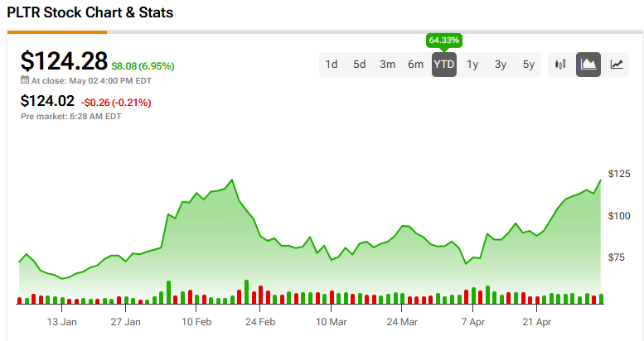Click the 21 Apr date axis label
Image resolution: width=644 pixels, height=341 pixels.
point(536,322)
